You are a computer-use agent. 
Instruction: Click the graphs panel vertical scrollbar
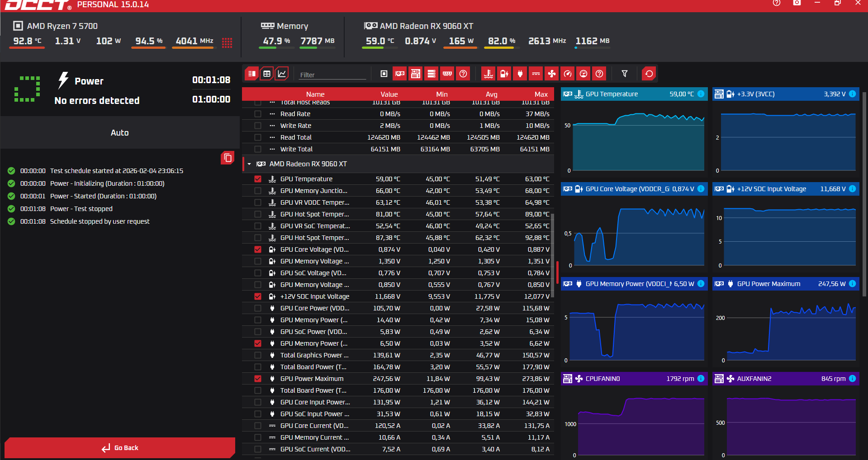point(864,194)
